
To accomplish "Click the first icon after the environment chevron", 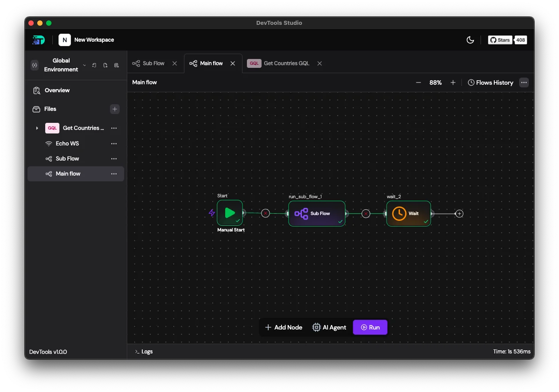I will point(94,65).
